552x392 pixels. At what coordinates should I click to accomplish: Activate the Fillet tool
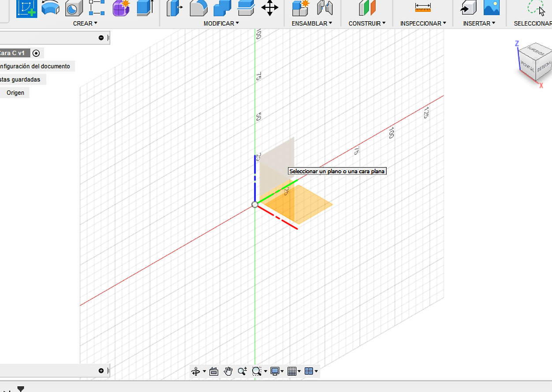(x=198, y=8)
